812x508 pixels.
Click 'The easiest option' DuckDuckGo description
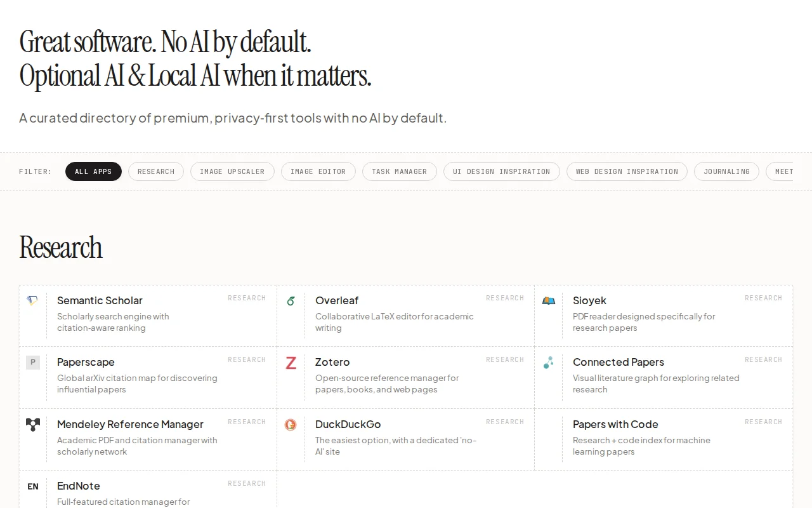click(x=396, y=446)
